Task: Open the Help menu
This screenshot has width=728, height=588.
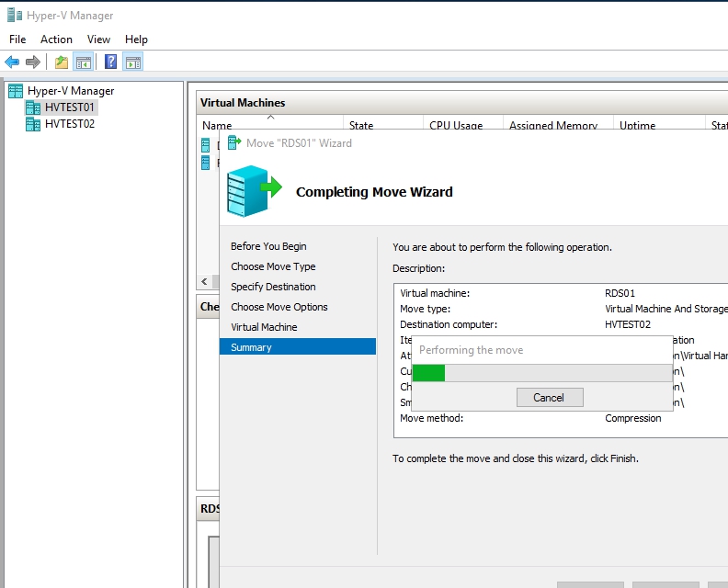Action: click(136, 40)
